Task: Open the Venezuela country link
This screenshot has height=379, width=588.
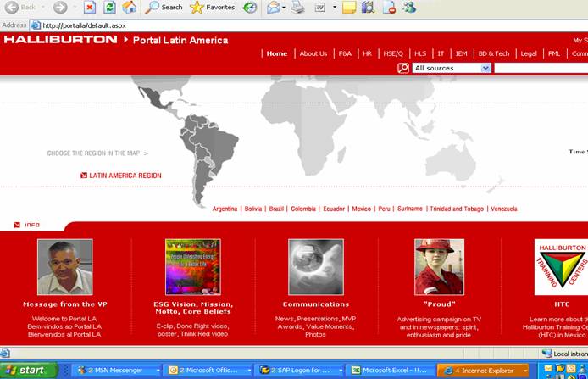Action: (x=504, y=209)
